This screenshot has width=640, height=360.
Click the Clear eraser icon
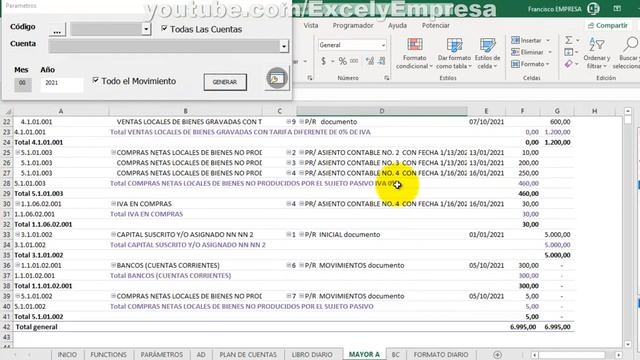pos(569,64)
